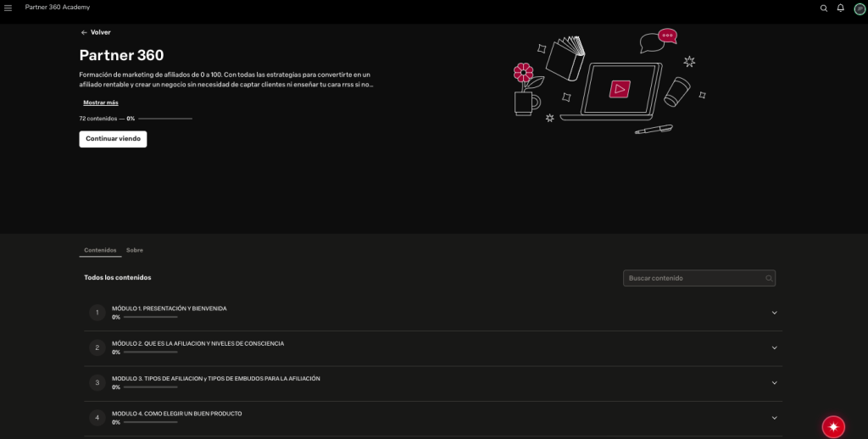Open the hamburger menu icon
This screenshot has width=868, height=439.
8,8
